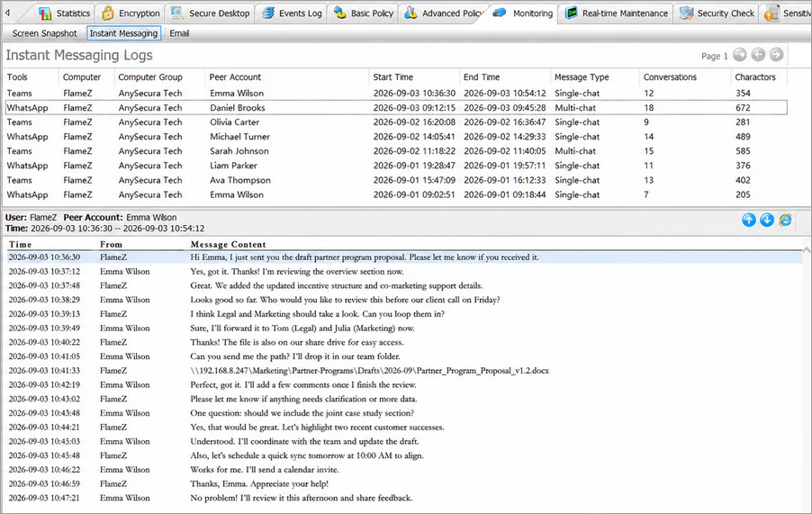Image resolution: width=812 pixels, height=514 pixels.
Task: Select the Monitoring tab
Action: pos(524,14)
